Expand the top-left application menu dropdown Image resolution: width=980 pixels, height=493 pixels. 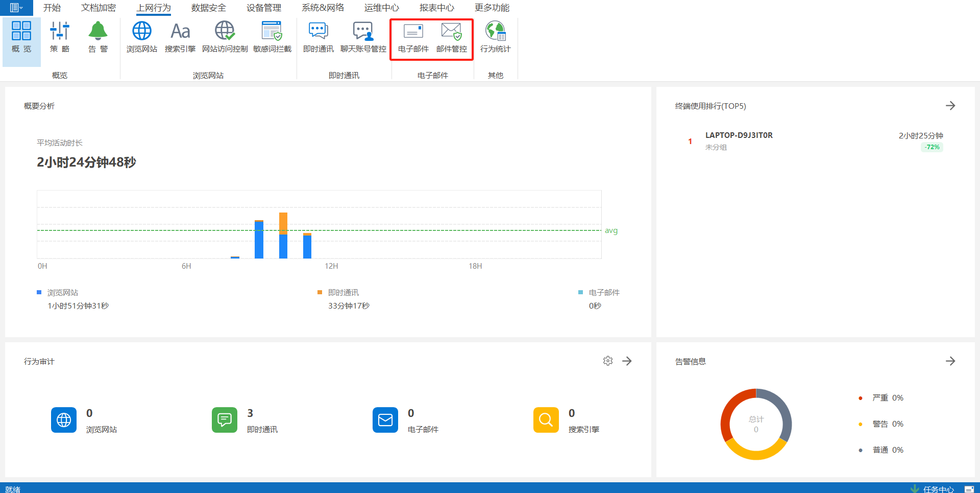click(16, 8)
